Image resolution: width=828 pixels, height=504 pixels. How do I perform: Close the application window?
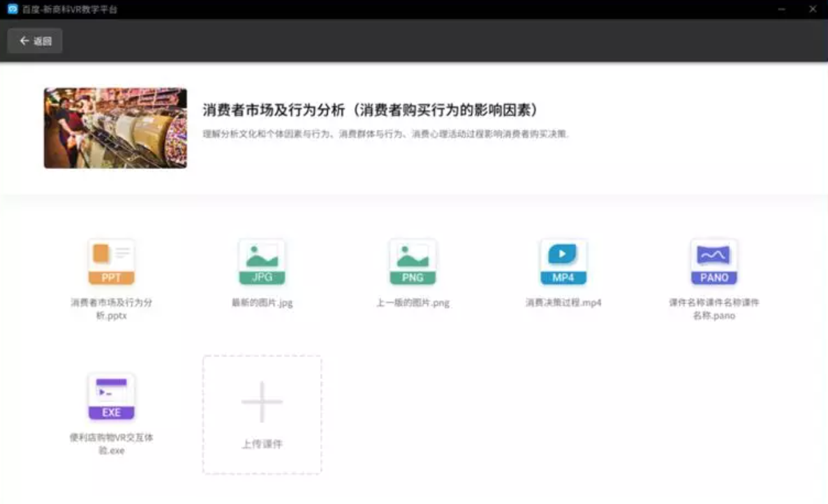click(813, 9)
